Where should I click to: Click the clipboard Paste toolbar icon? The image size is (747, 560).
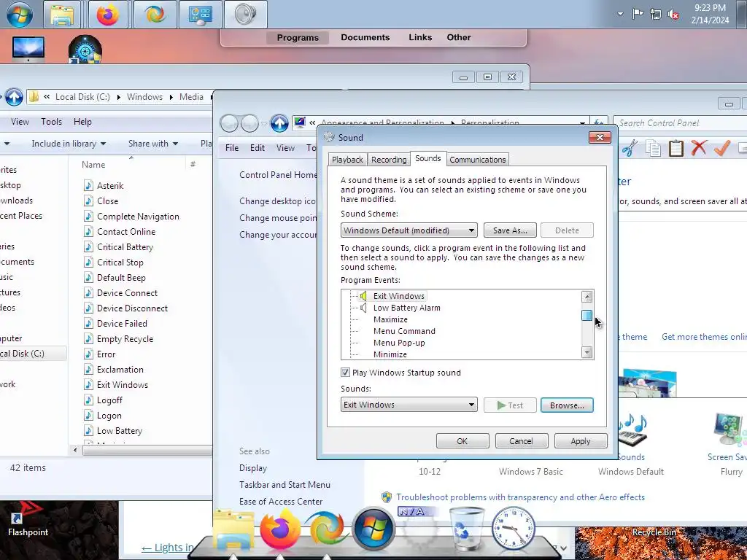676,148
